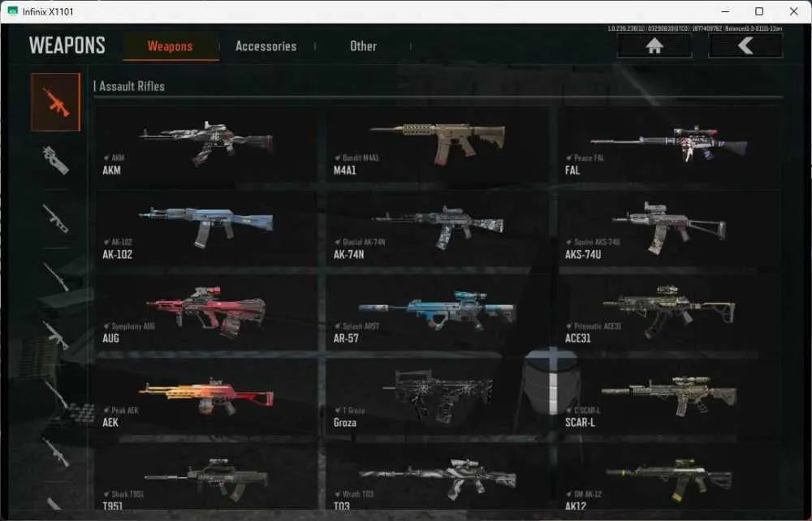This screenshot has width=812, height=521.
Task: Switch to the Weapons tab
Action: pyautogui.click(x=171, y=46)
